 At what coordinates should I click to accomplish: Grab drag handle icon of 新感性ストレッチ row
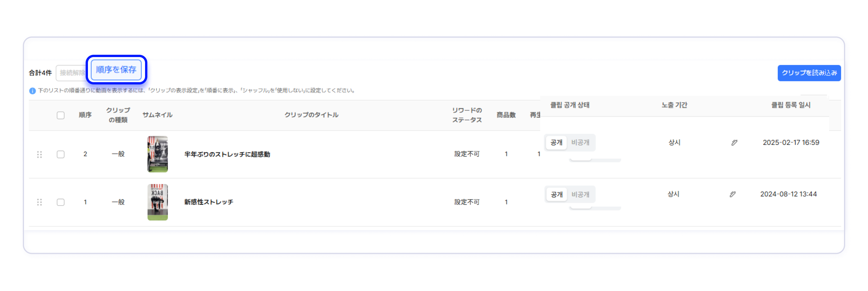(39, 202)
